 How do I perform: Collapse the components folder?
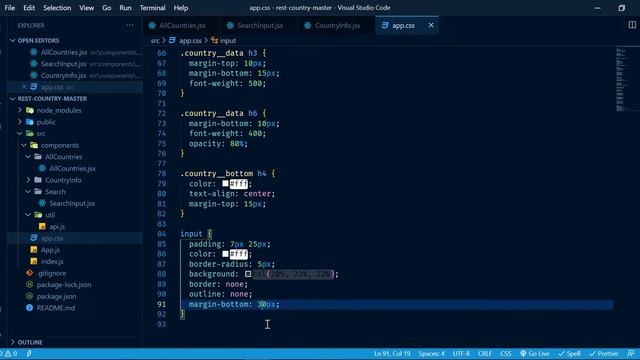[24, 145]
